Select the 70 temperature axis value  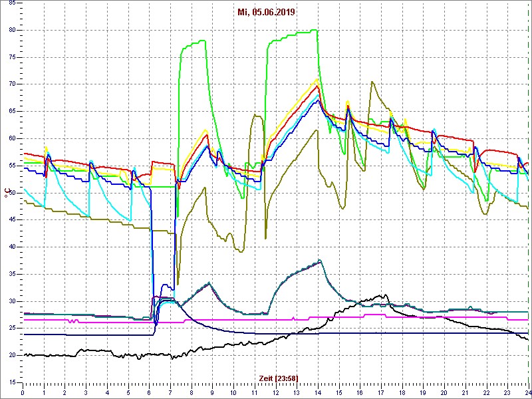11,84
